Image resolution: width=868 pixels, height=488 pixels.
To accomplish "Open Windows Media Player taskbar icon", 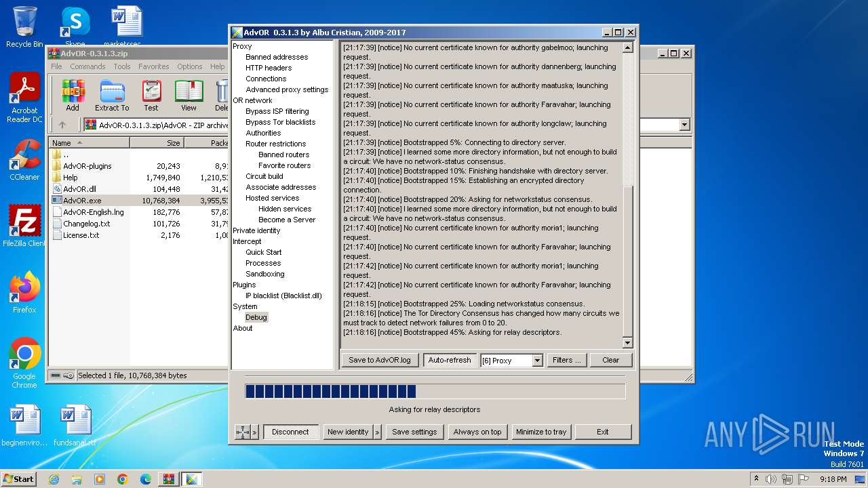I will point(100,479).
